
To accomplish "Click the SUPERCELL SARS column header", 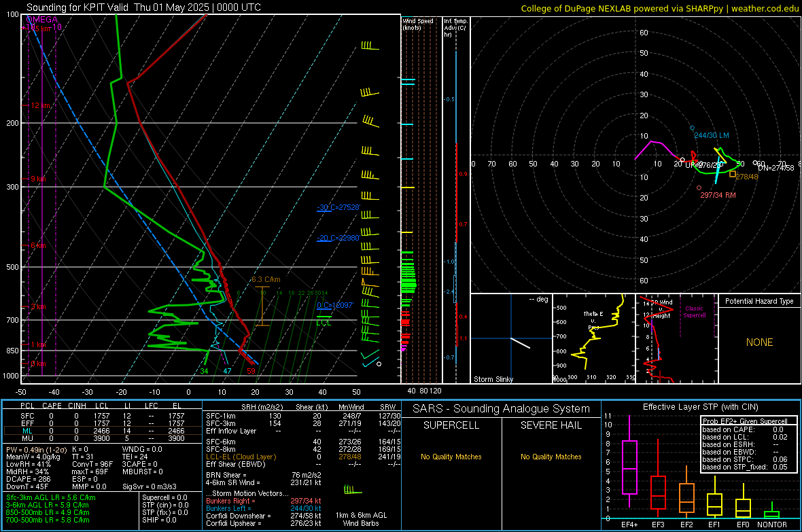I will (x=451, y=425).
